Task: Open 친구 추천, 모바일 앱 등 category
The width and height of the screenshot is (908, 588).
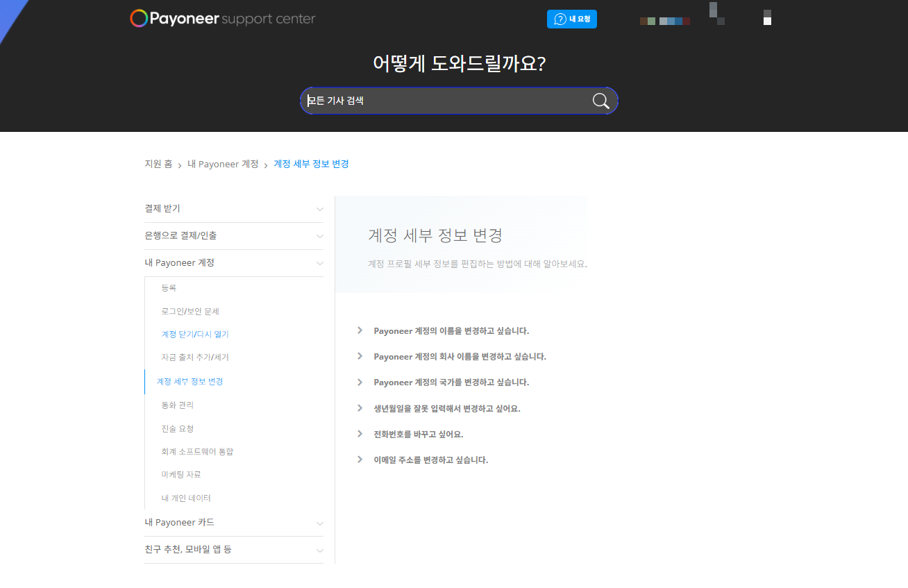Action: pyautogui.click(x=188, y=549)
